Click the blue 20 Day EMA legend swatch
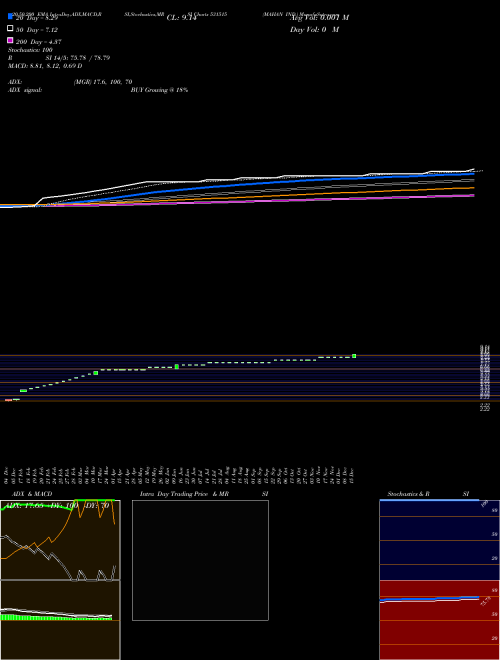The width and height of the screenshot is (500, 660). pos(10,16)
